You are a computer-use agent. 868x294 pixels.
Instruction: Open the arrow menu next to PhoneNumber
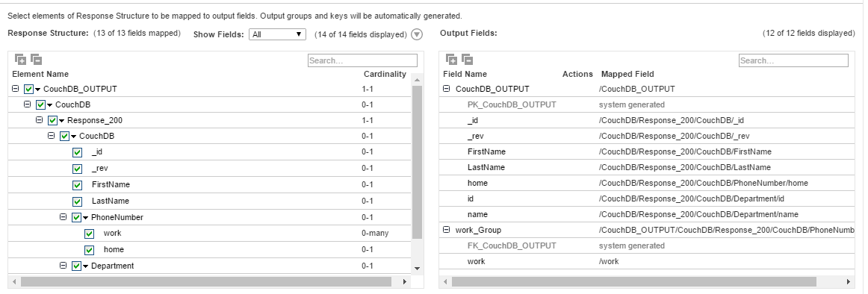(x=86, y=218)
